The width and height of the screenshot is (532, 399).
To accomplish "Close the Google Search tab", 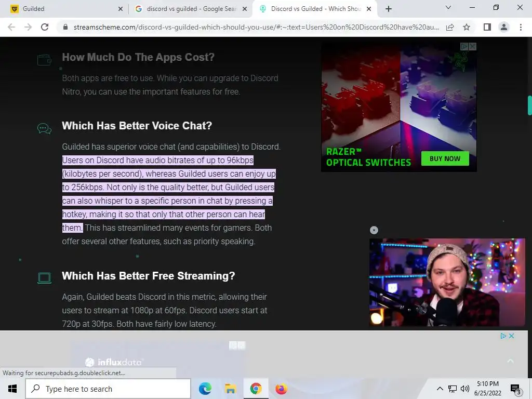I will 245,9.
